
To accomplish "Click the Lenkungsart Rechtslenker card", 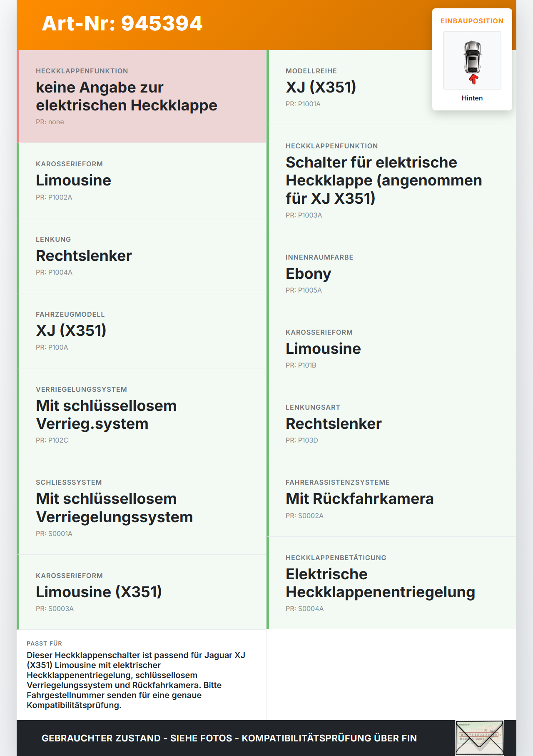I will click(x=391, y=424).
